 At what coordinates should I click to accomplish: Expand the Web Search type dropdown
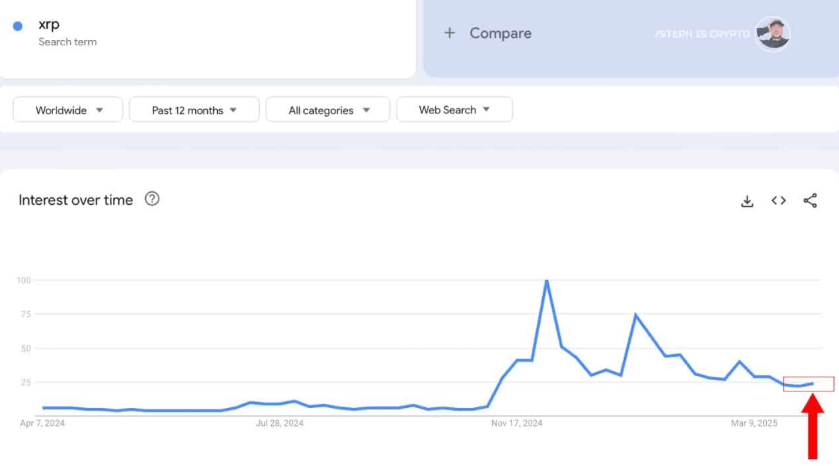pos(454,110)
